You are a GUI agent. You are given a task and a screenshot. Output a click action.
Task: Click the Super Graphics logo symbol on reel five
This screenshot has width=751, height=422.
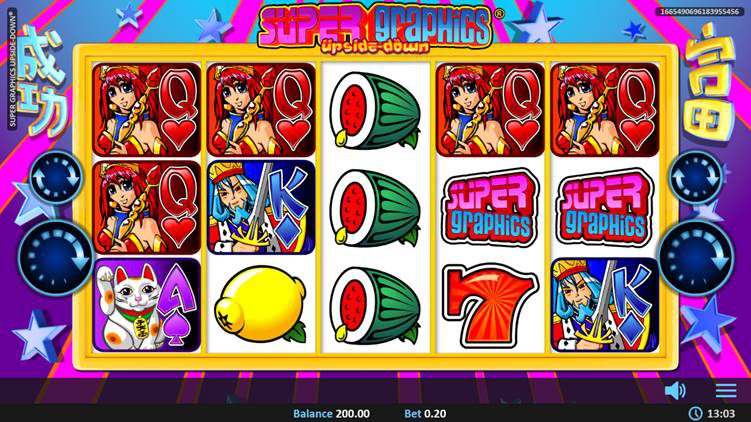tap(605, 207)
